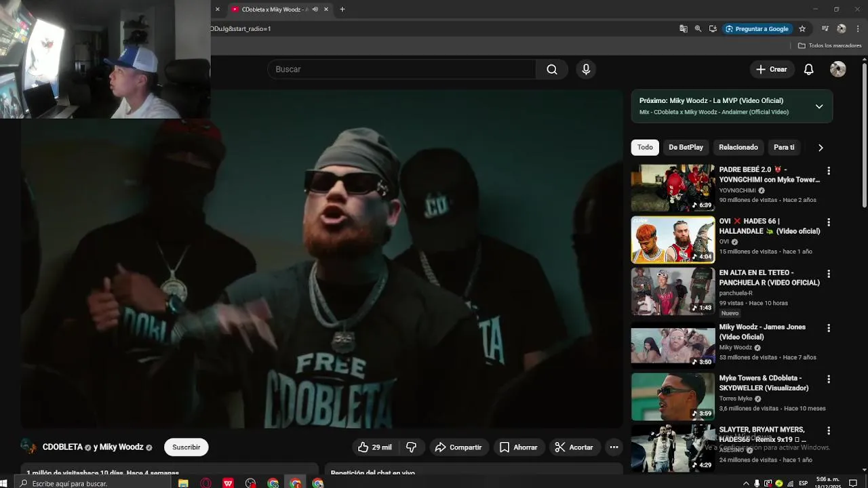Show more filter chips with right arrow

[x=821, y=147]
